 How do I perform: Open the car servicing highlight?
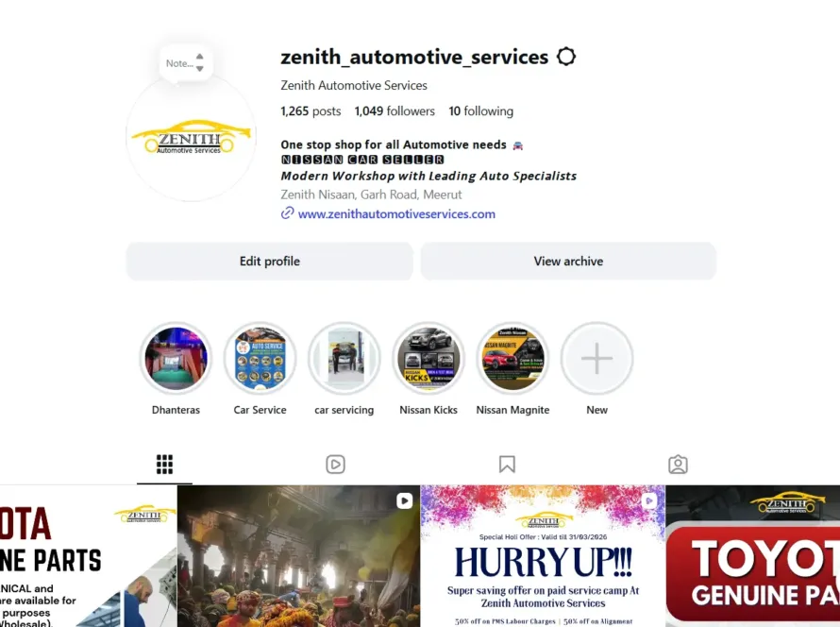pyautogui.click(x=344, y=358)
